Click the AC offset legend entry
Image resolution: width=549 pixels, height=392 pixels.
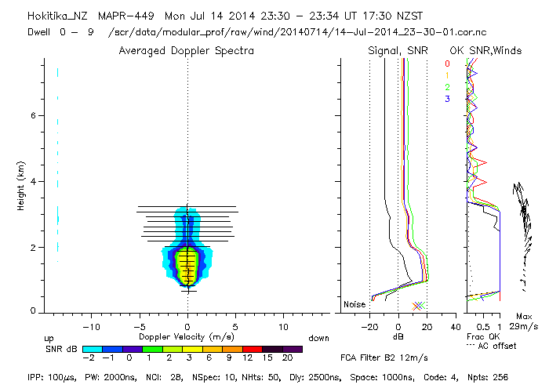tap(492, 347)
